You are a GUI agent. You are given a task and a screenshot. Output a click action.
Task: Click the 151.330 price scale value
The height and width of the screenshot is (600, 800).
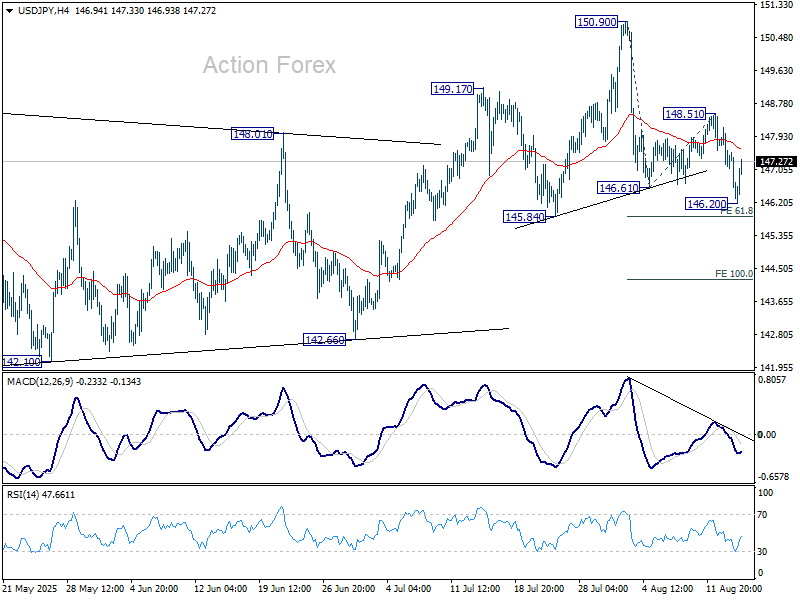coord(777,5)
